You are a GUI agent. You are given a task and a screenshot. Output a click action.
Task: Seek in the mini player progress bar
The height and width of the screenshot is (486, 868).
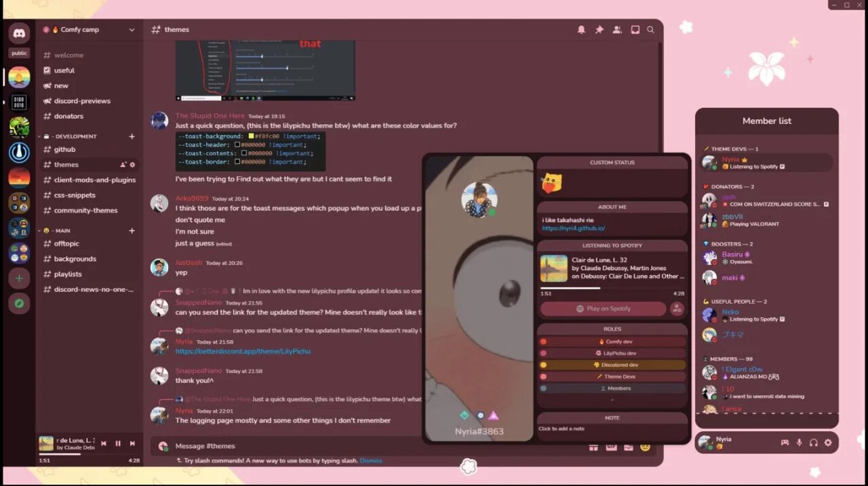coord(89,454)
